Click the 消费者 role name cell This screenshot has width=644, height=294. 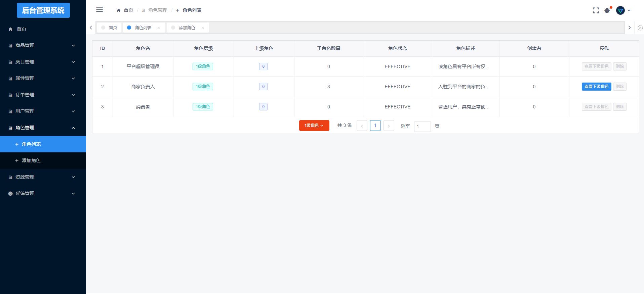[x=143, y=107]
